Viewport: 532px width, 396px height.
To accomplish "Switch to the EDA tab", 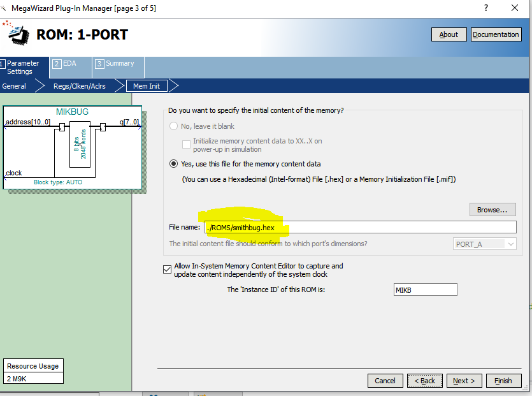I will [69, 64].
